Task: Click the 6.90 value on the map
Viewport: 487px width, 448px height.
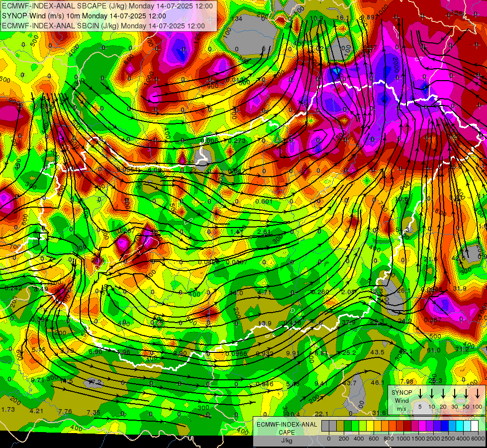Action: coord(95,351)
